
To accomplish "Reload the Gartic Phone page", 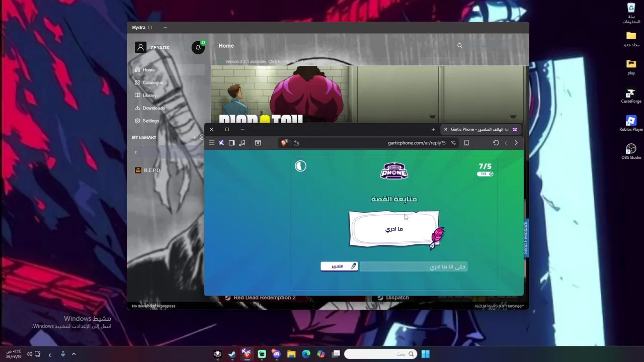I will click(x=496, y=143).
